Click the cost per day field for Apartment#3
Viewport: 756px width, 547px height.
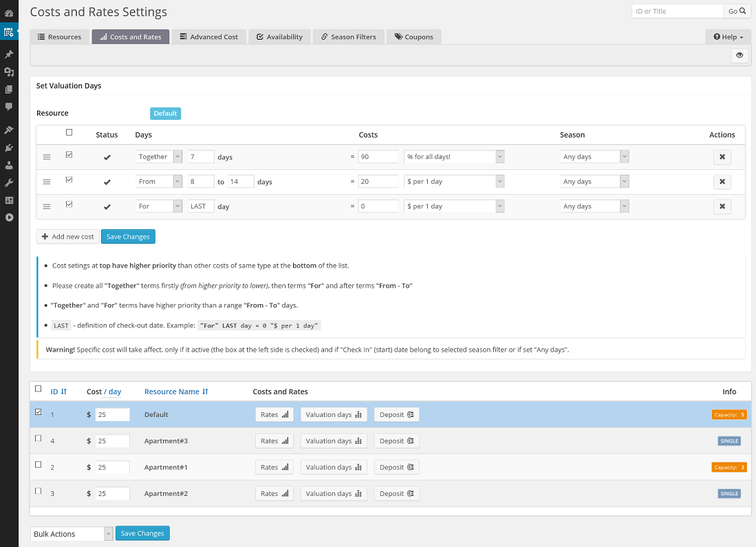pyautogui.click(x=112, y=441)
